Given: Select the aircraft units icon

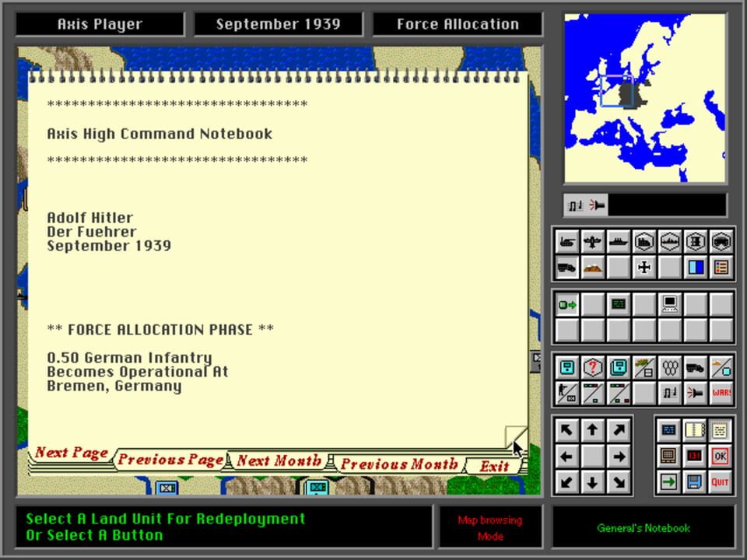Looking at the screenshot, I should (593, 242).
